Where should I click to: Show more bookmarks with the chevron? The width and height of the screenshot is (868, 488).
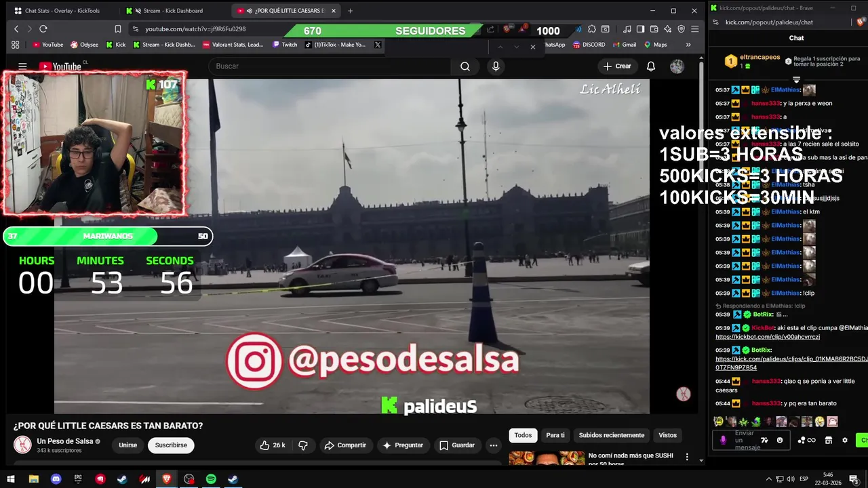pyautogui.click(x=688, y=45)
